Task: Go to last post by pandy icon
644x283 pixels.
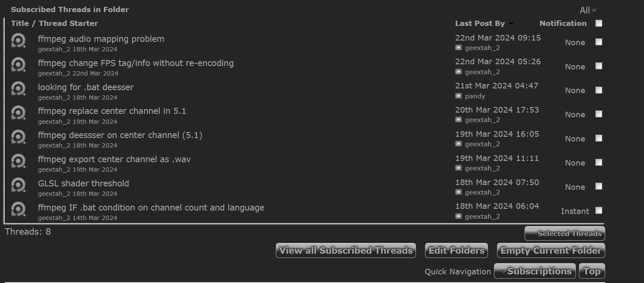Action: [x=459, y=96]
